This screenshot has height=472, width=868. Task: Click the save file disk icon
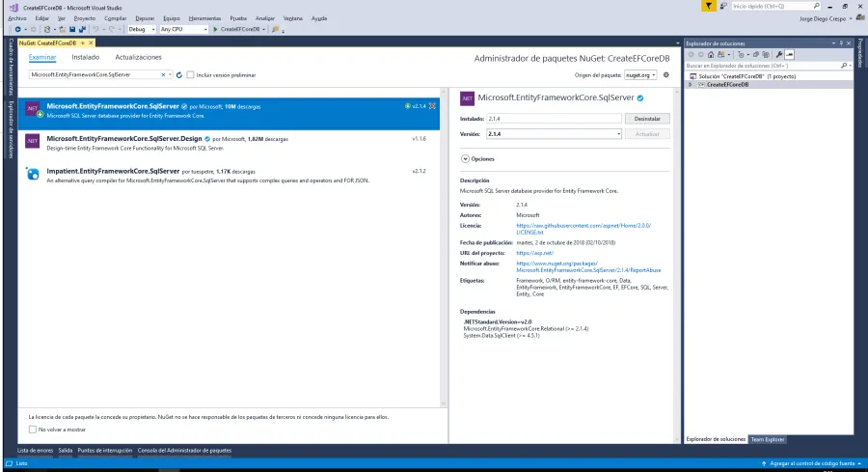[x=72, y=29]
